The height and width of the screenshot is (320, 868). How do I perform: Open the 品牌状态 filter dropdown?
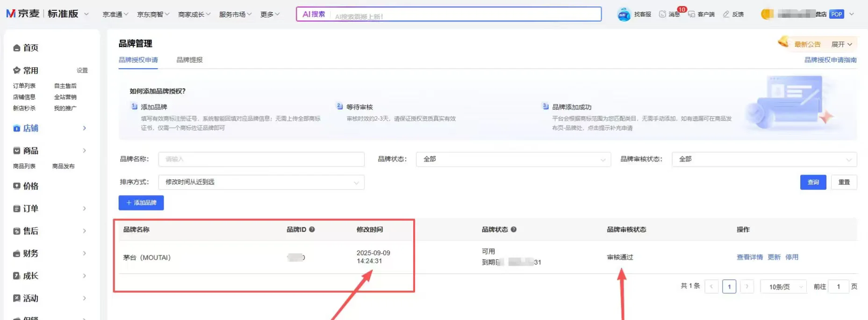pos(513,160)
